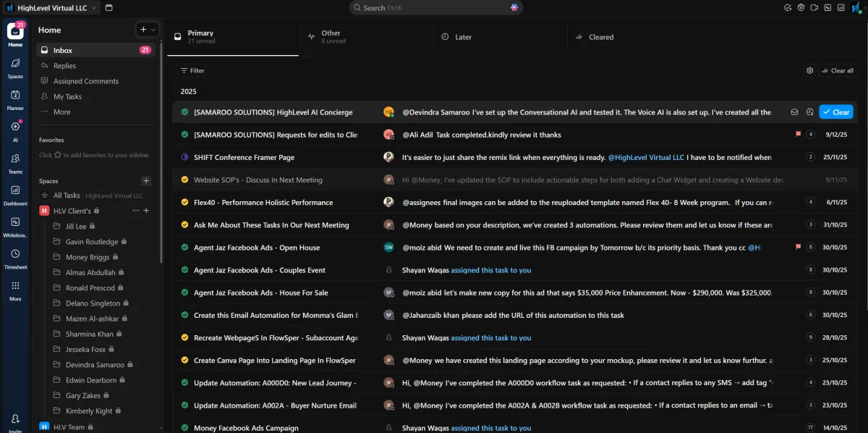Open the More apps grid in the left rail

click(x=15, y=285)
